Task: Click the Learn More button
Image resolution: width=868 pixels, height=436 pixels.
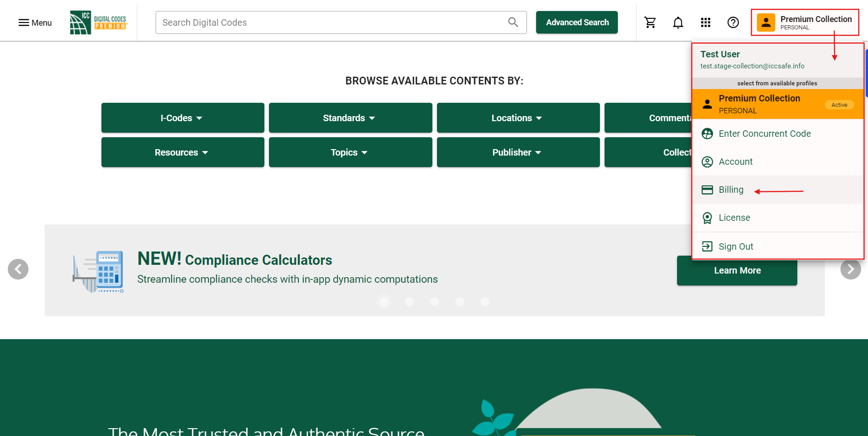Action: coord(737,270)
